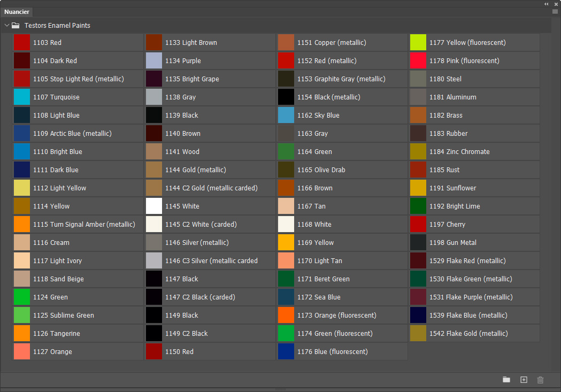Collapse the Nuancier panel to icons
The height and width of the screenshot is (392, 561).
tap(547, 4)
